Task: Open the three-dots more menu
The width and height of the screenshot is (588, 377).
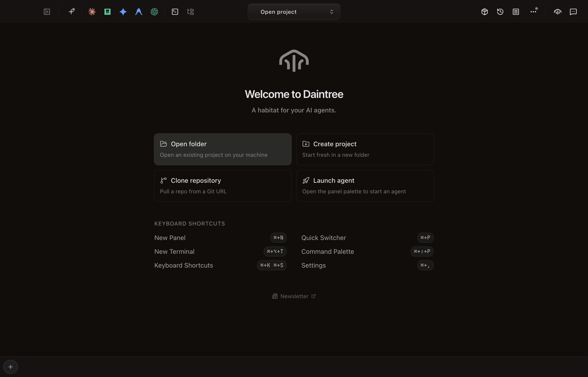Action: [x=533, y=12]
